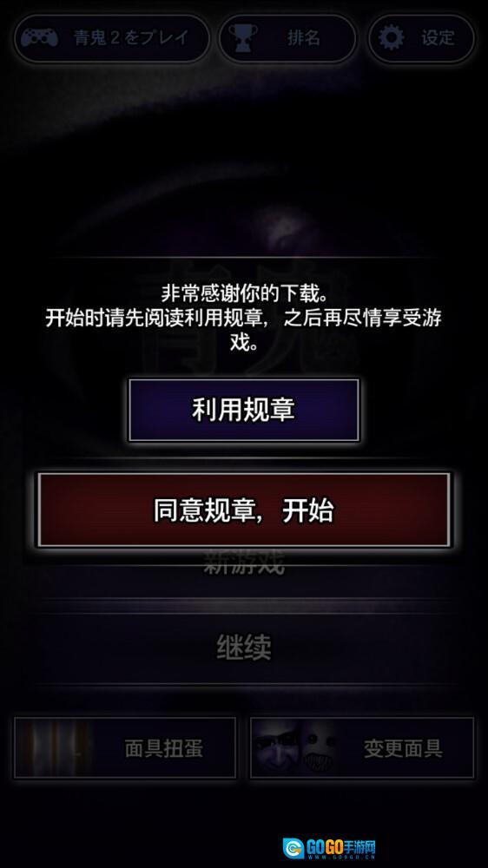Select the 继续 continue menu item

point(244,647)
